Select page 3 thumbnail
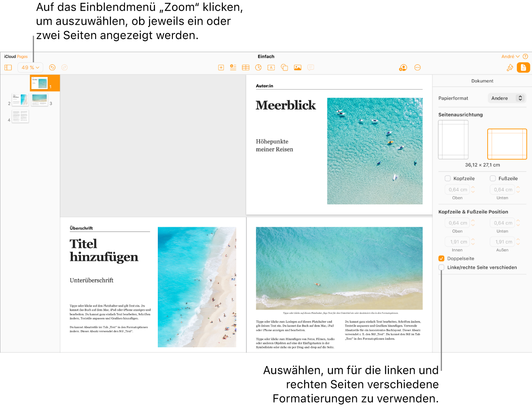532x410 pixels. [39, 100]
